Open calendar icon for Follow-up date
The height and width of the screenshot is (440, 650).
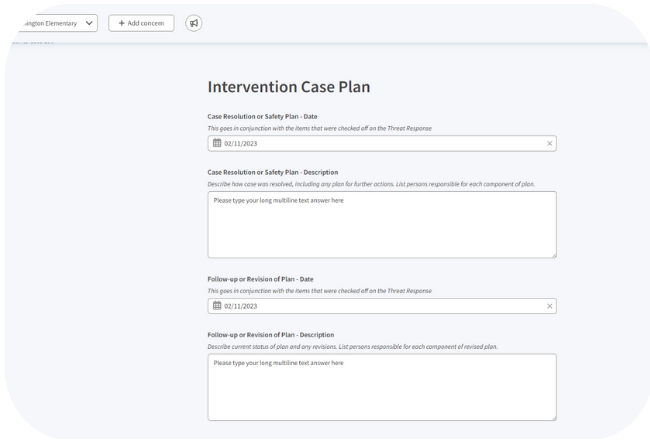pyautogui.click(x=217, y=306)
